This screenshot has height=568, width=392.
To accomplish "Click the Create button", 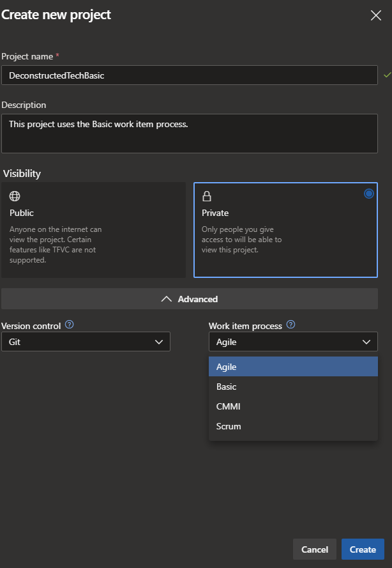I will pos(363,549).
